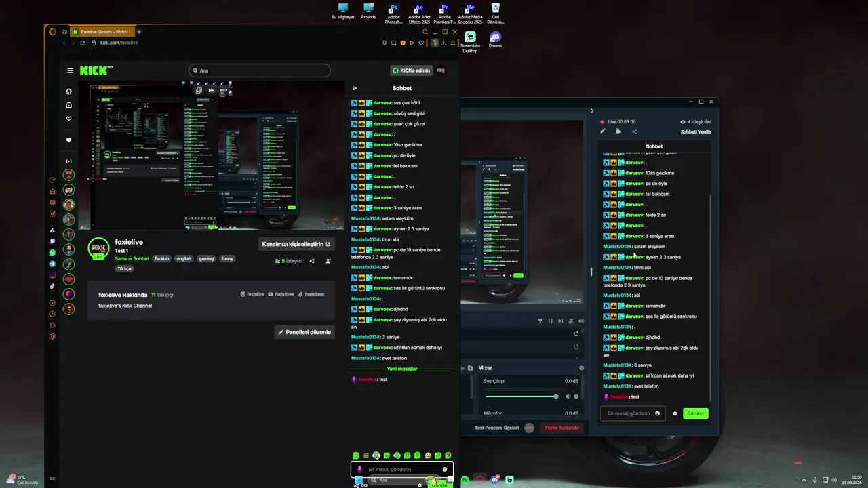The width and height of the screenshot is (868, 488).
Task: Open the Kick hamburger menu
Action: coord(70,70)
